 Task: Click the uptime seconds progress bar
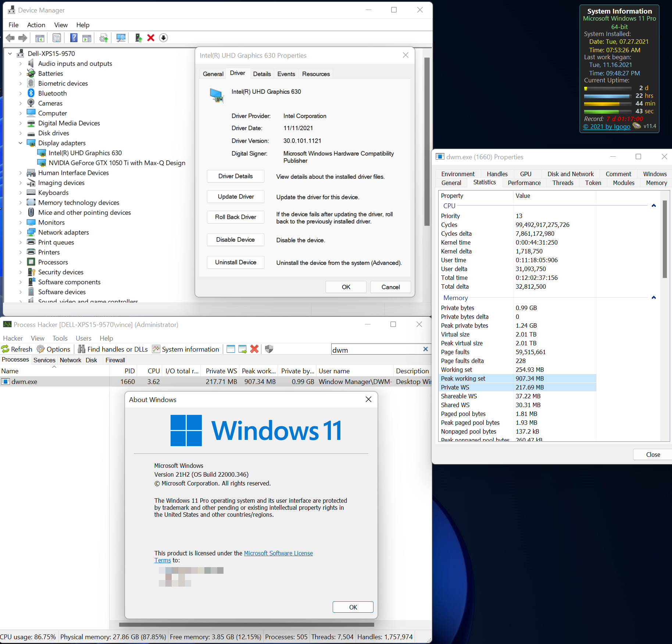(607, 111)
